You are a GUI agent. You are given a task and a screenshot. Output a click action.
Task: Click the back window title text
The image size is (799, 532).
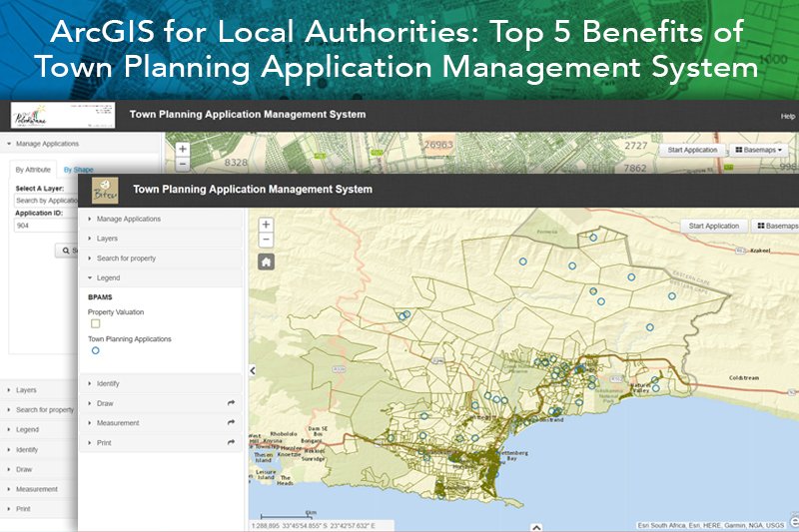point(247,114)
